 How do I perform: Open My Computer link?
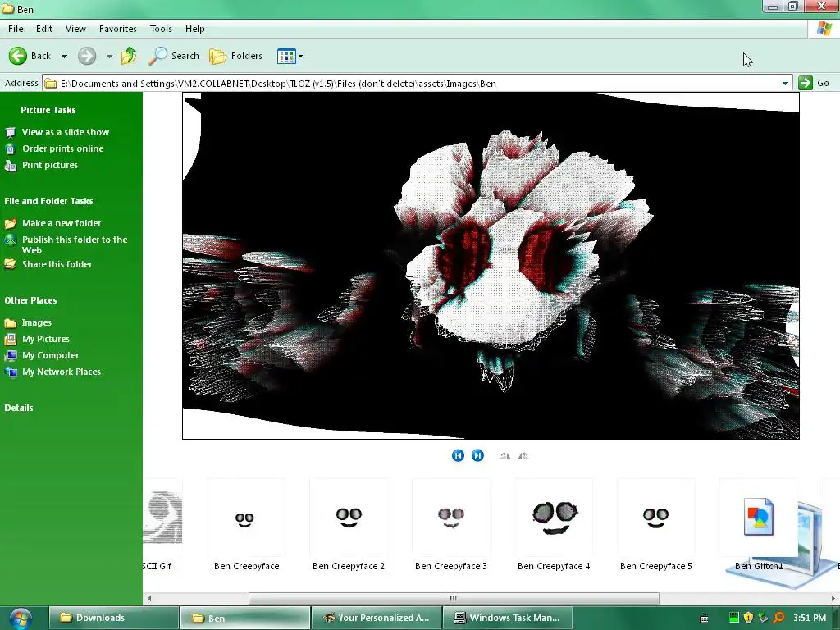[50, 355]
